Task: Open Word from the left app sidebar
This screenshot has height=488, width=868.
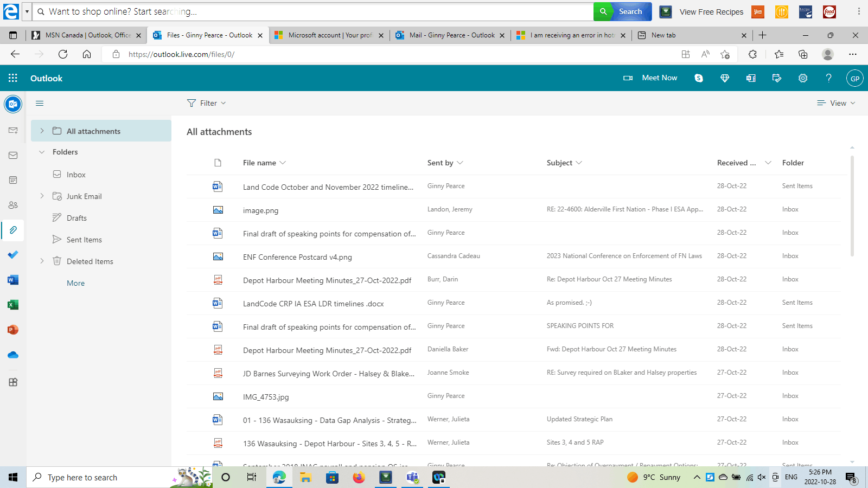Action: [x=13, y=280]
